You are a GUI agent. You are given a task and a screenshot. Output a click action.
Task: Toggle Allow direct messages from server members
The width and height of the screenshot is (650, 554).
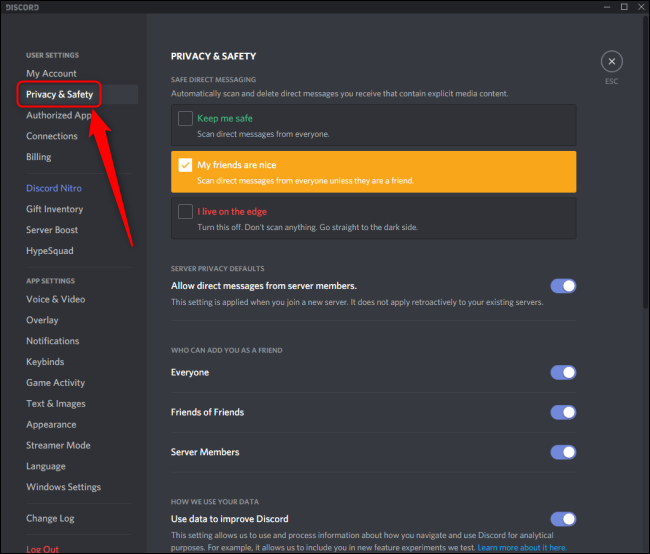pyautogui.click(x=563, y=286)
